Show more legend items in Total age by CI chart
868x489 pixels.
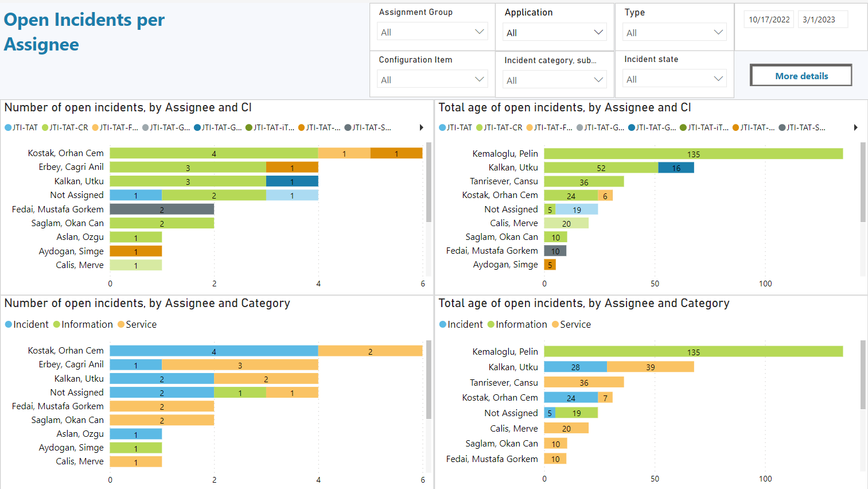coord(855,127)
